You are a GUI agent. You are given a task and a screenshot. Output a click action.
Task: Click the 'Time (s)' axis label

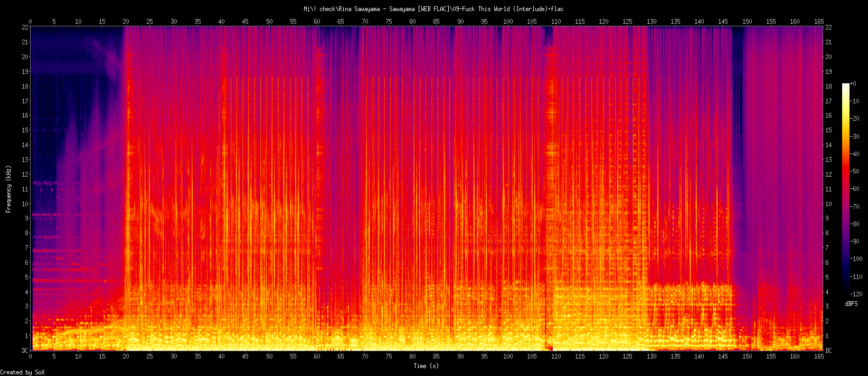pyautogui.click(x=426, y=365)
